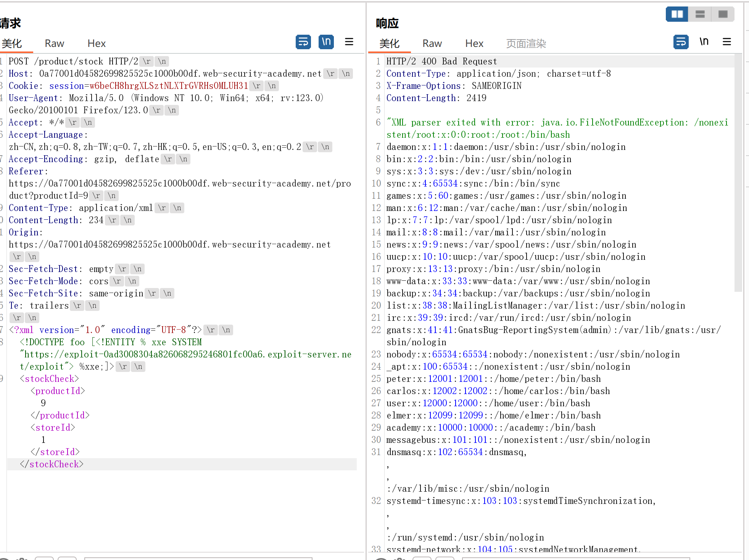Image resolution: width=749 pixels, height=560 pixels.
Task: Select combined tabbed view layout icon
Action: pos(723,14)
